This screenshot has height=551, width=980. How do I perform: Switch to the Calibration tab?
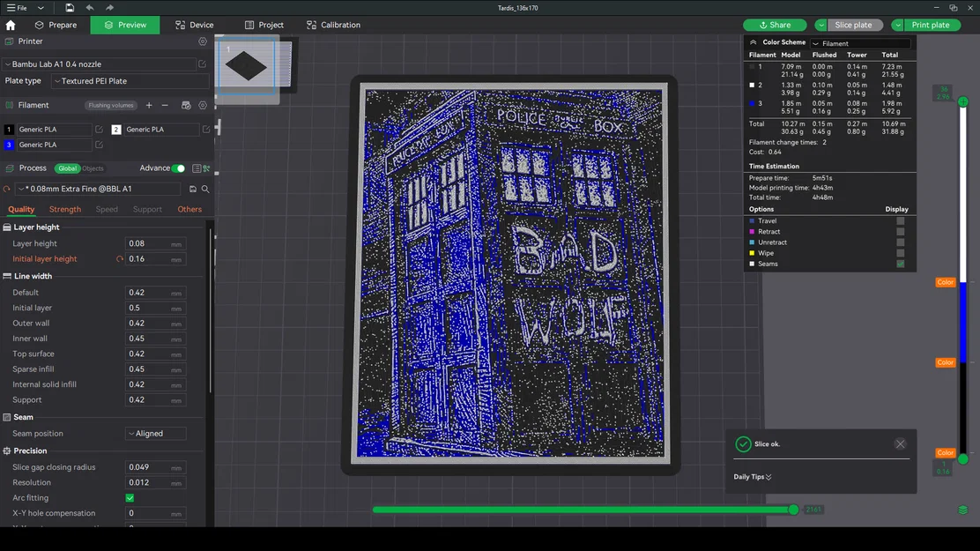pos(334,25)
